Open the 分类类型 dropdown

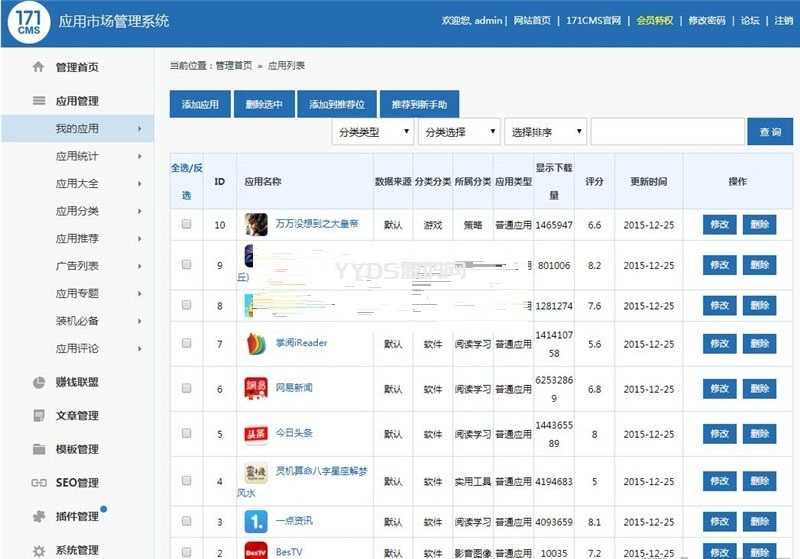pos(372,132)
